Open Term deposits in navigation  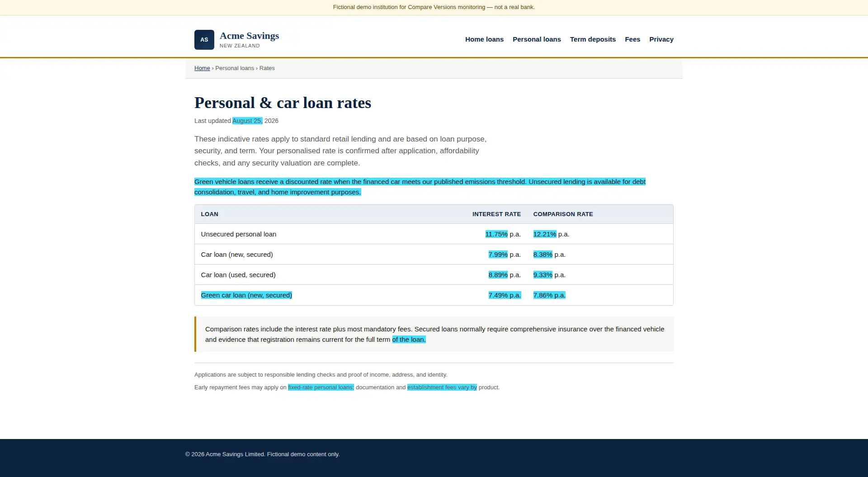coord(593,39)
